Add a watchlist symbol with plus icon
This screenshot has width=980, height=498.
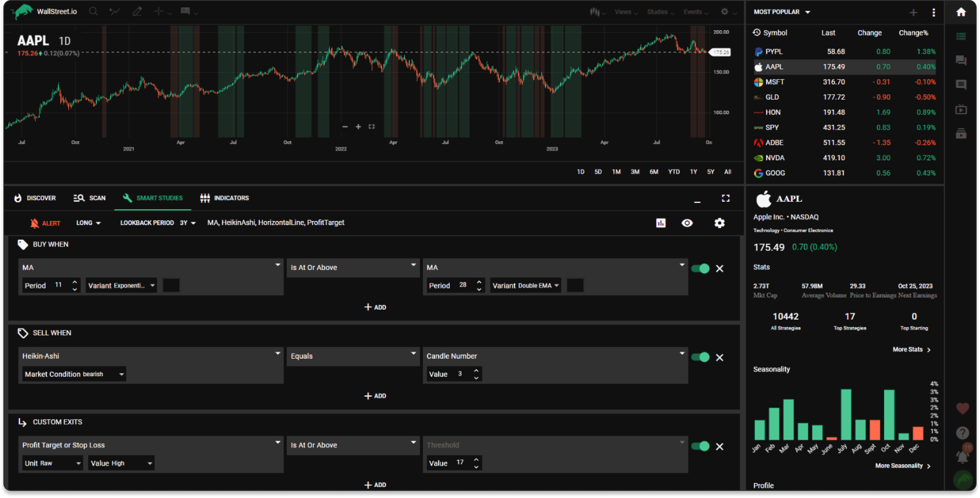point(913,13)
